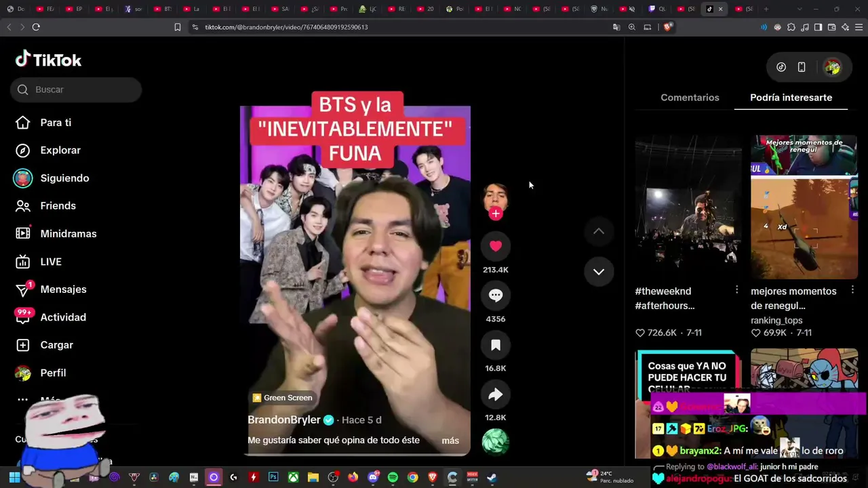This screenshot has height=488, width=868.
Task: Go to the previous video with up arrow
Action: point(599,231)
